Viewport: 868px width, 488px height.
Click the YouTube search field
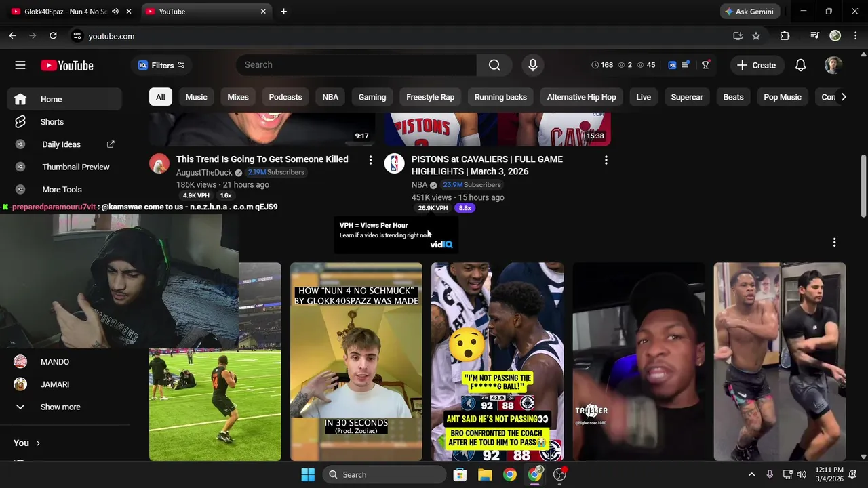click(x=356, y=65)
